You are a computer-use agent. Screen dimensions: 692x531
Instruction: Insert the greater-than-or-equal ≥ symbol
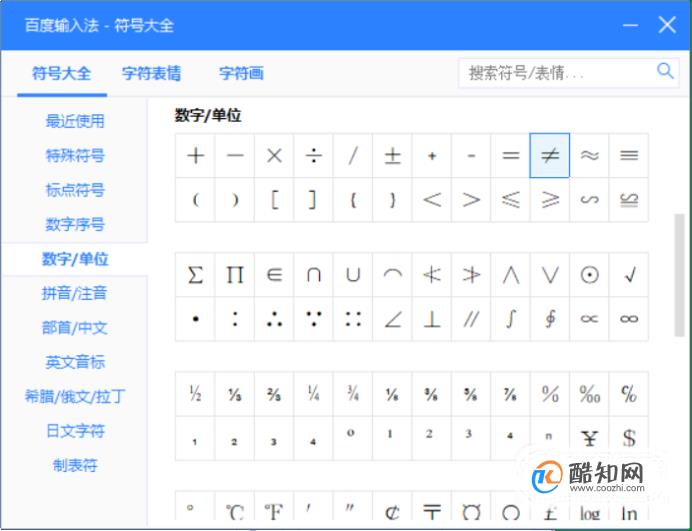pos(549,200)
